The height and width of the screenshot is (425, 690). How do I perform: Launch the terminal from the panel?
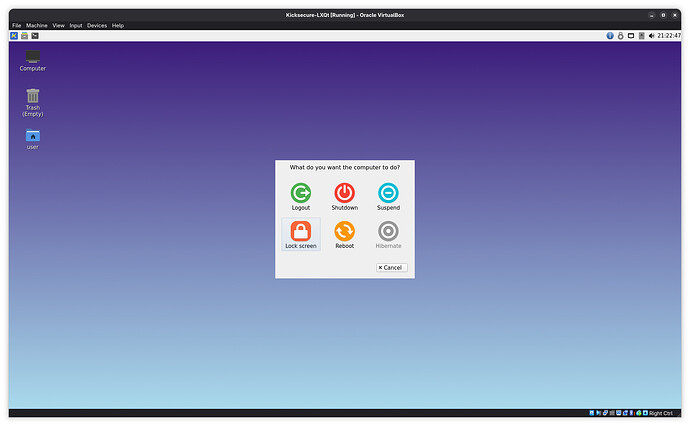point(37,36)
